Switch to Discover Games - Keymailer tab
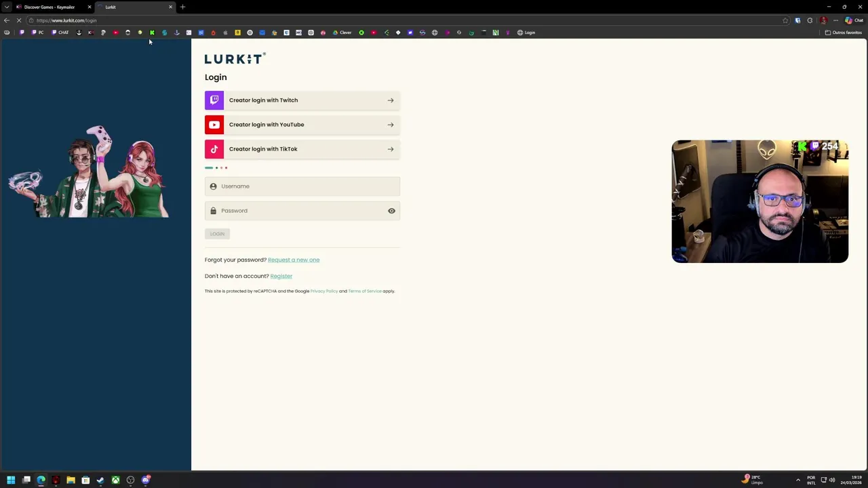Screen dimensions: 868x488 click(x=50, y=7)
